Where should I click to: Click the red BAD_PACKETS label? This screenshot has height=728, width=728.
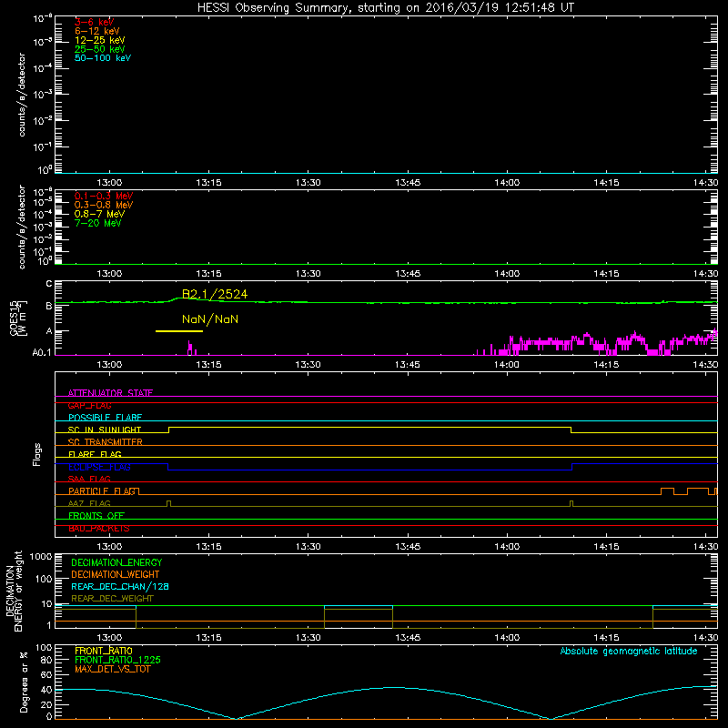pos(99,528)
